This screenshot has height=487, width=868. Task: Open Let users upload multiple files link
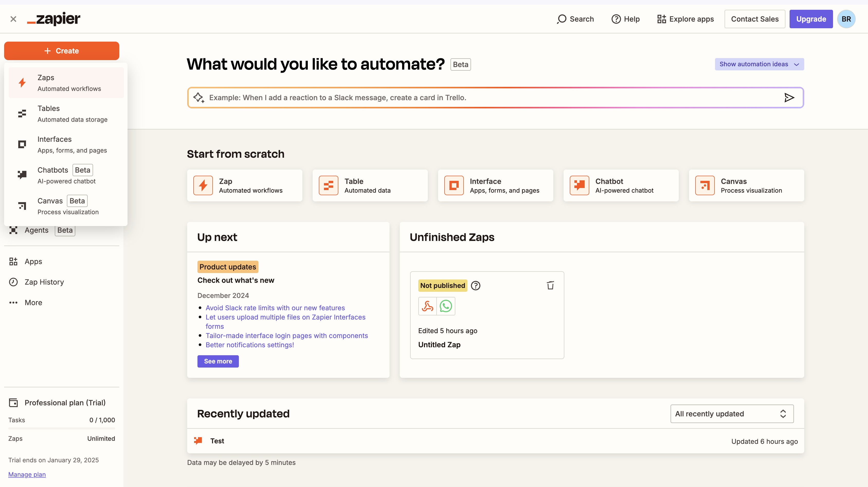[x=285, y=321]
